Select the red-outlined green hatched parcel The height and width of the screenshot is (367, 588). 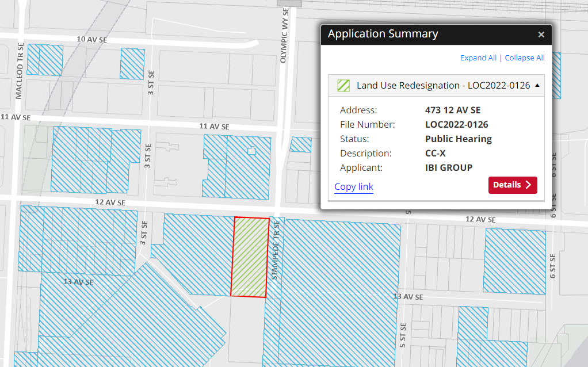coord(250,257)
